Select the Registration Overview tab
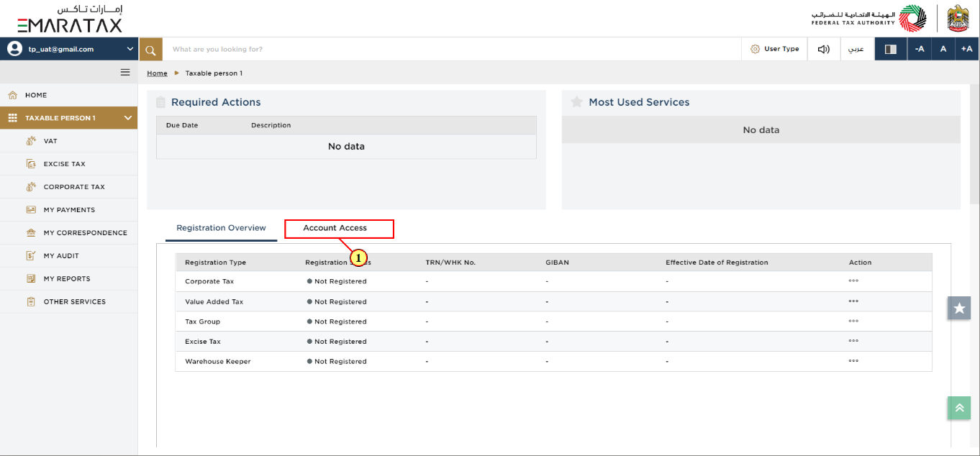 (x=221, y=228)
